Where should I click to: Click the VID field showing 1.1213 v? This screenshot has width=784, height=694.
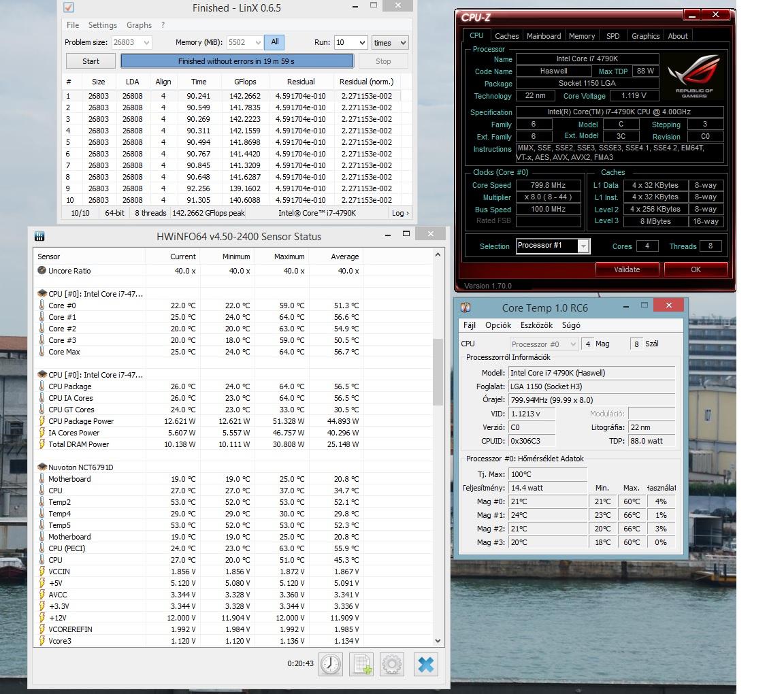pyautogui.click(x=532, y=414)
